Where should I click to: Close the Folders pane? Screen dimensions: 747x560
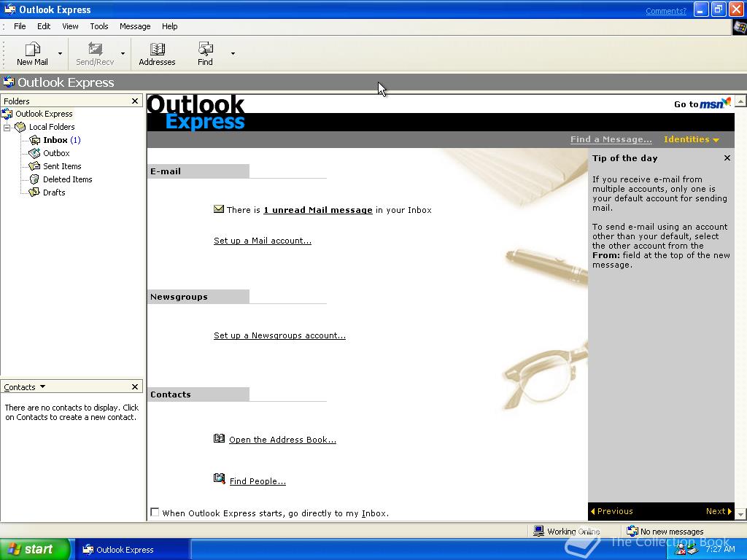point(135,101)
